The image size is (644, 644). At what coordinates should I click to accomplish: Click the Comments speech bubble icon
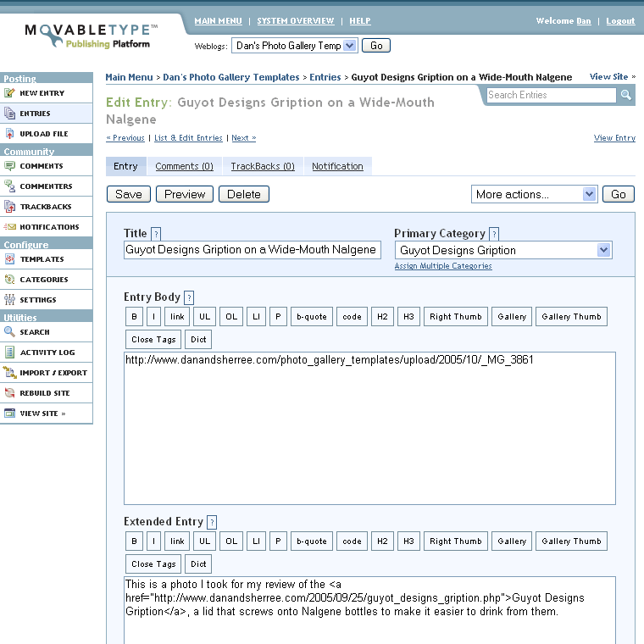pyautogui.click(x=9, y=166)
